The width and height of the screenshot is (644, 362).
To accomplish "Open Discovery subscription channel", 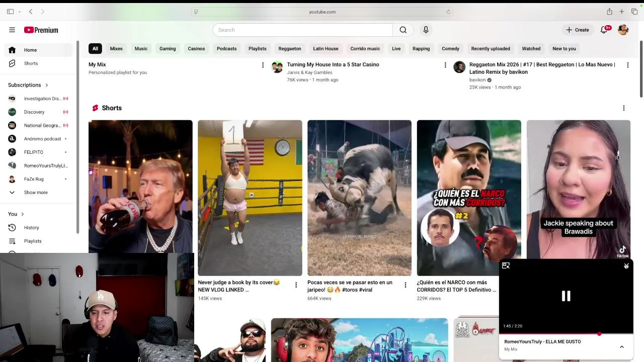I will click(x=39, y=112).
